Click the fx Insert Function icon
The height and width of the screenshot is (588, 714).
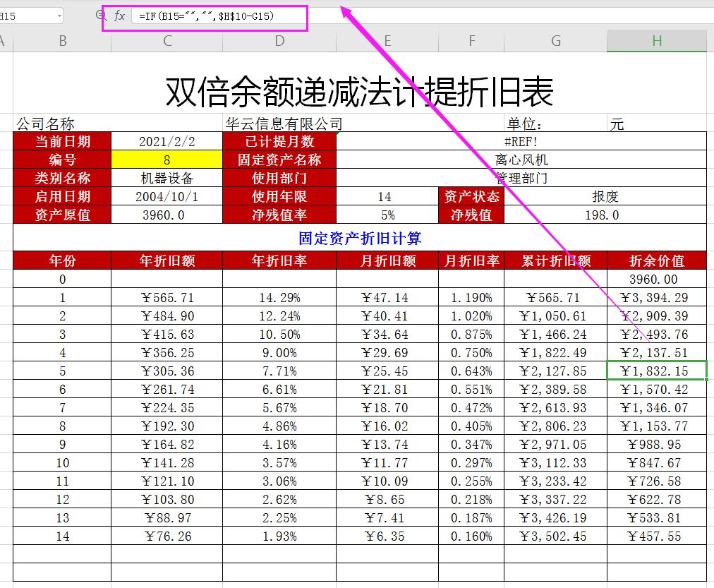tap(120, 15)
